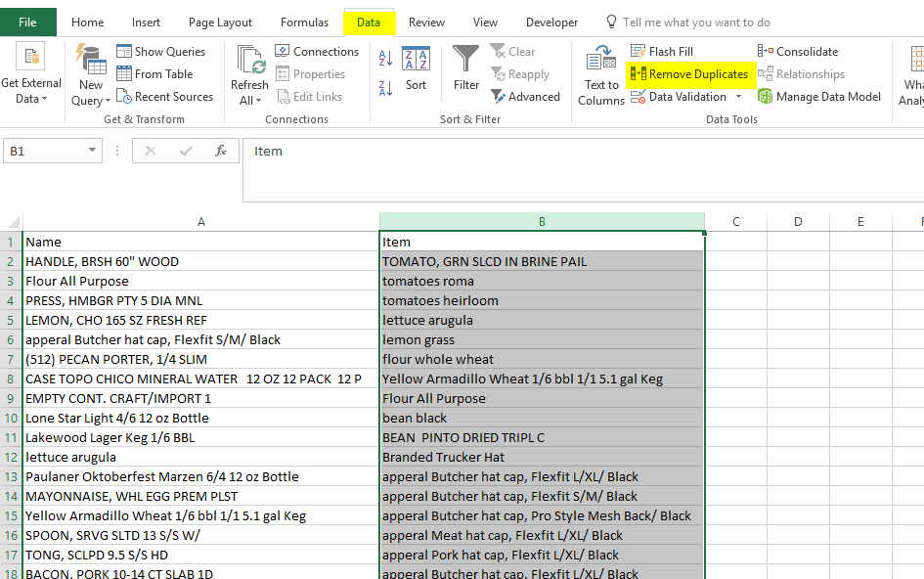Switch to the Formulas tab
Viewport: 924px width, 579px height.
(304, 22)
